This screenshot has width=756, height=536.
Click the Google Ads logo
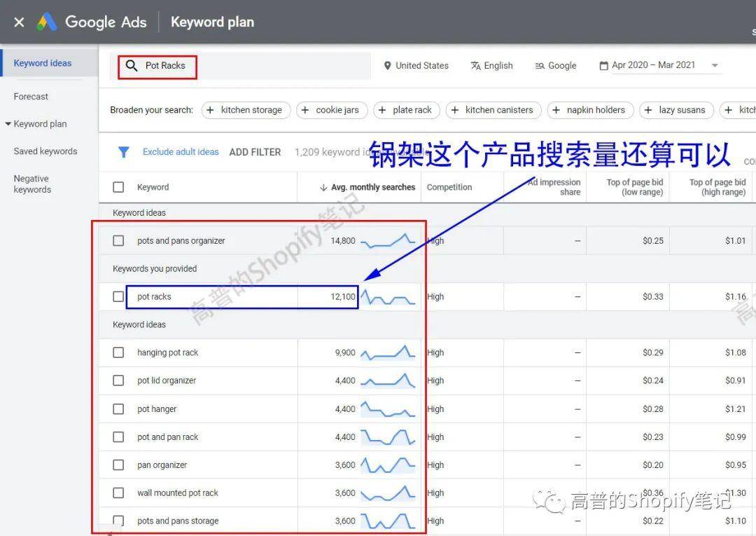tap(47, 22)
